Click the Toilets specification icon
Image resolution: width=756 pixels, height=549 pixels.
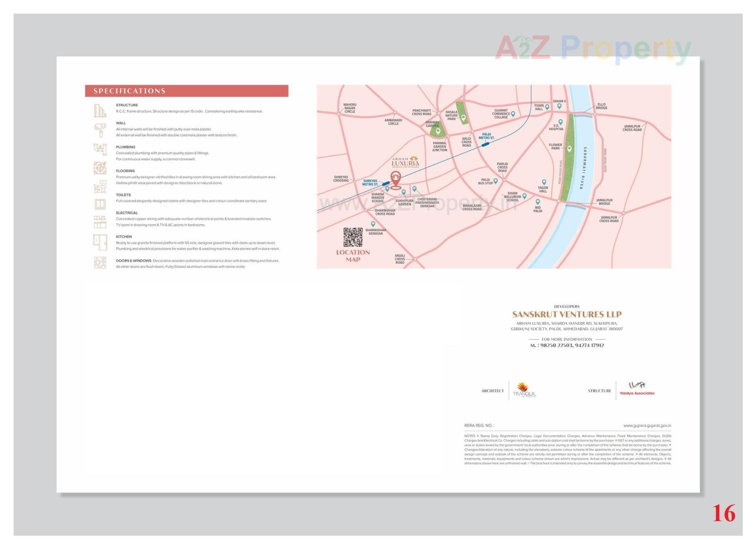coord(100,187)
